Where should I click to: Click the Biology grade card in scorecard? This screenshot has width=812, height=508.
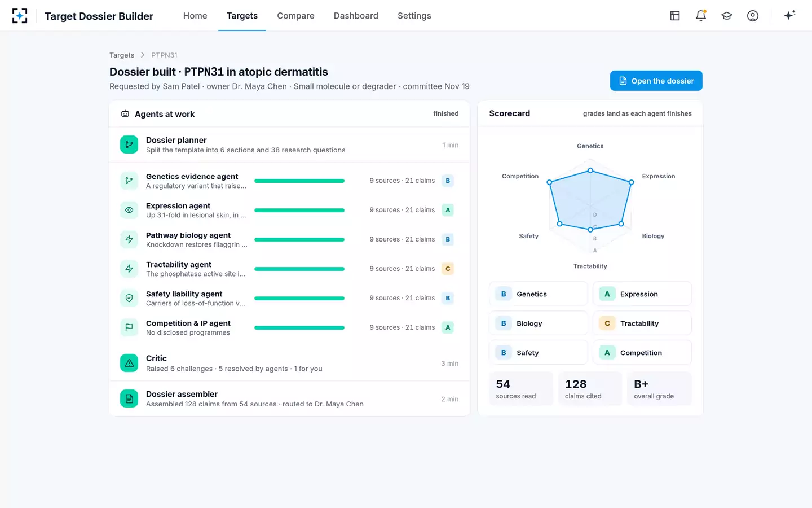tap(538, 323)
